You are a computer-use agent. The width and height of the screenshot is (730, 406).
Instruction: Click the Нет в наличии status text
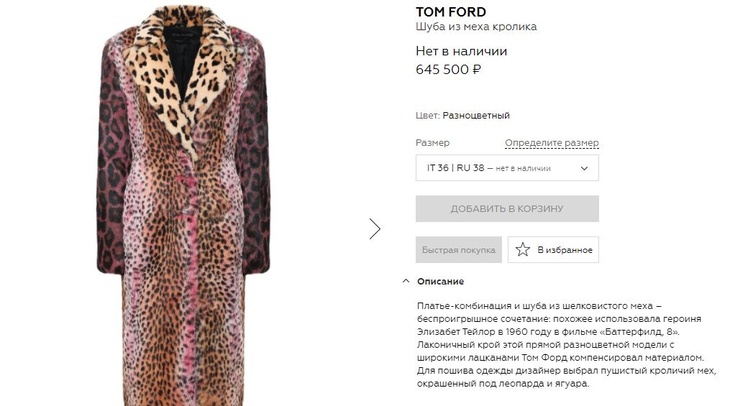[461, 51]
